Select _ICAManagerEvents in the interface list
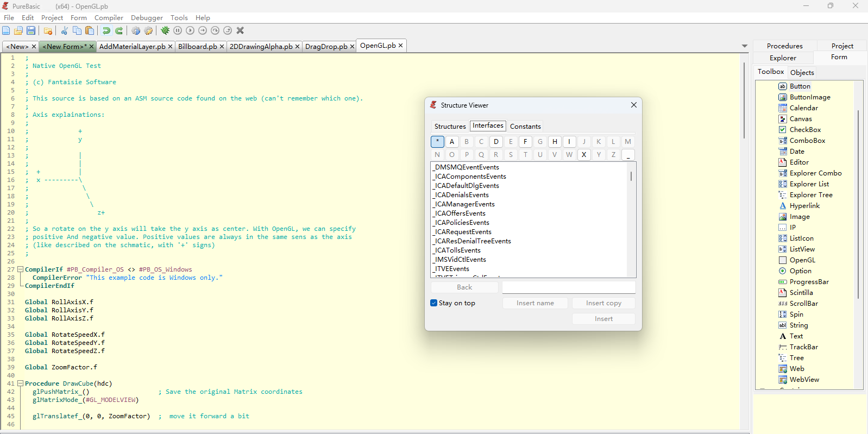The width and height of the screenshot is (868, 434). (x=465, y=204)
